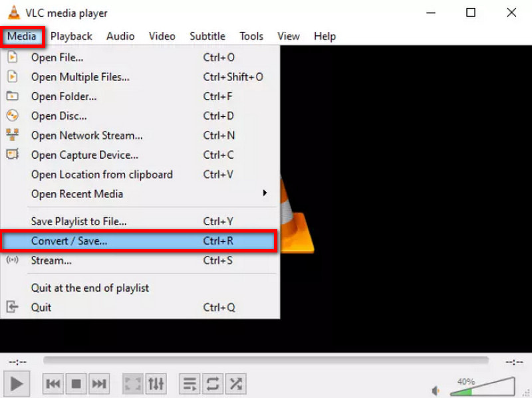Open the Tools menu
532x398 pixels.
(x=251, y=36)
